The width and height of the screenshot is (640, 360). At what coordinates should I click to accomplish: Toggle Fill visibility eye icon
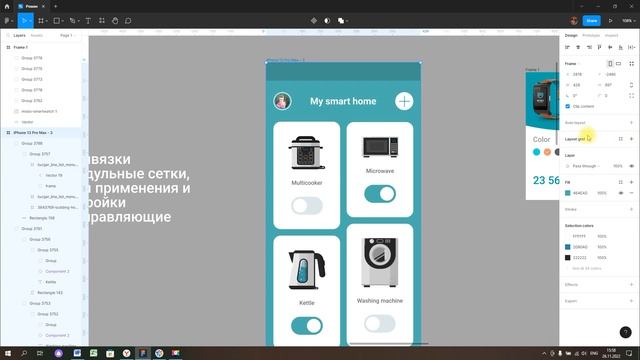tap(621, 193)
